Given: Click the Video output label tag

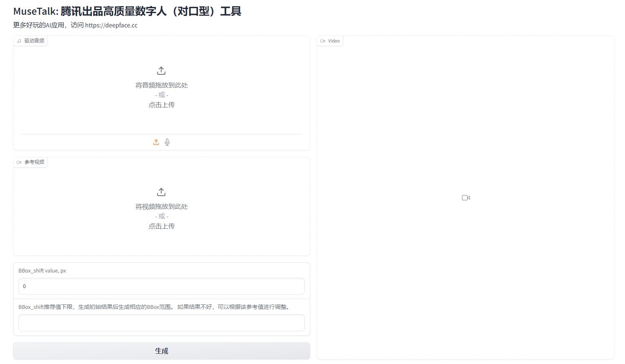Looking at the screenshot, I should pos(330,41).
